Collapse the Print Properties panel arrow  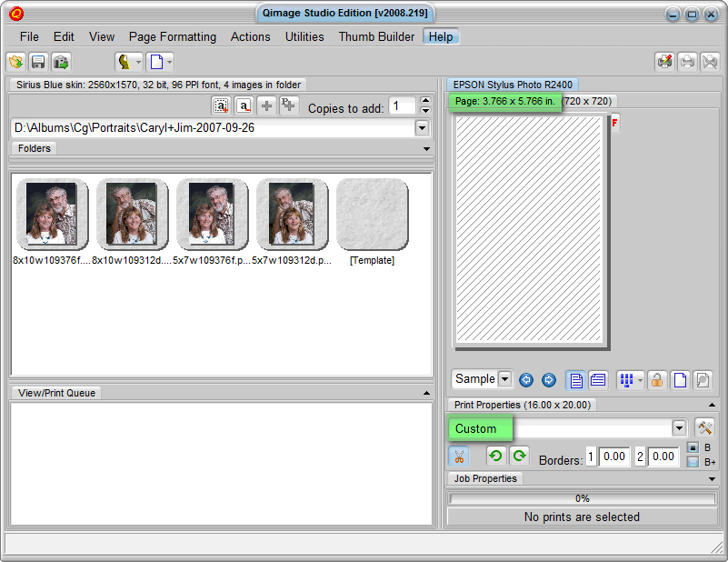tap(712, 405)
